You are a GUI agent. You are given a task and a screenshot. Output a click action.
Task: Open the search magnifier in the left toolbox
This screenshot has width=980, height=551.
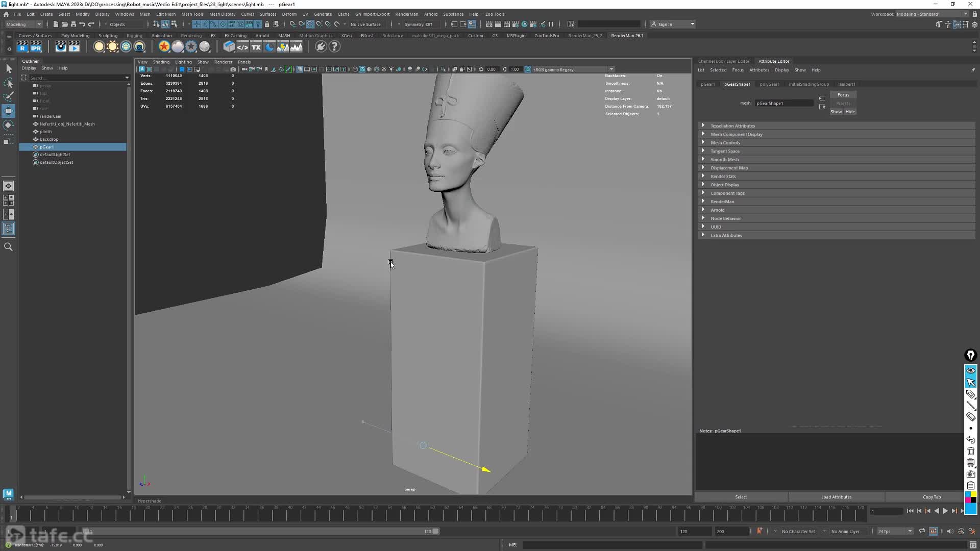click(x=9, y=247)
